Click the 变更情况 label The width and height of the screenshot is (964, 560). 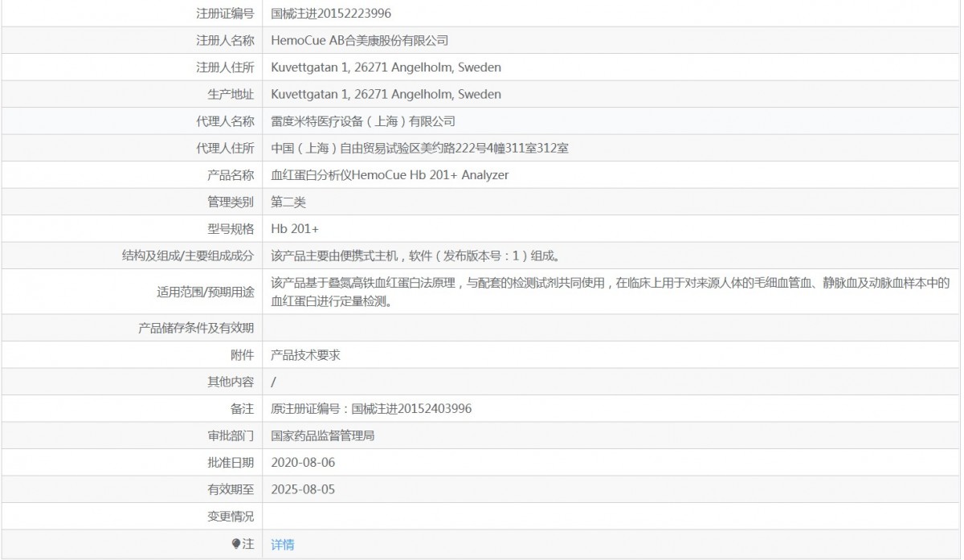point(231,516)
